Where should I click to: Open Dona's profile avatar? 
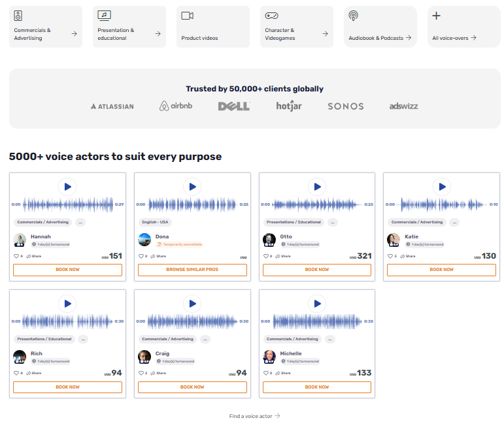point(144,240)
